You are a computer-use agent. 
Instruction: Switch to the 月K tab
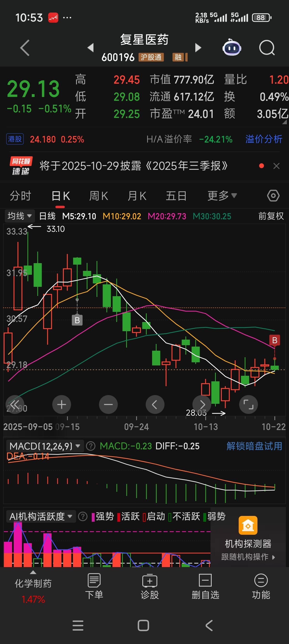(x=137, y=196)
